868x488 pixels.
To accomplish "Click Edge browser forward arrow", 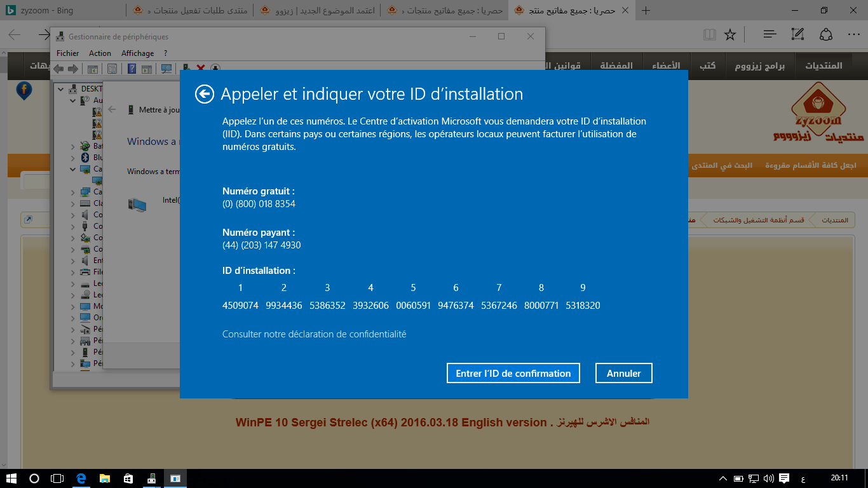I will point(43,34).
